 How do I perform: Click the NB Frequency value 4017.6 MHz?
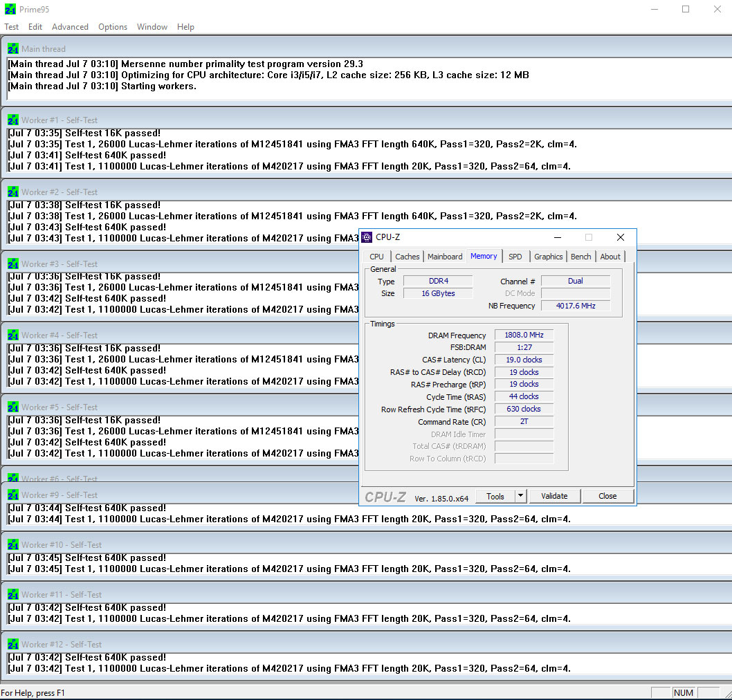click(575, 306)
